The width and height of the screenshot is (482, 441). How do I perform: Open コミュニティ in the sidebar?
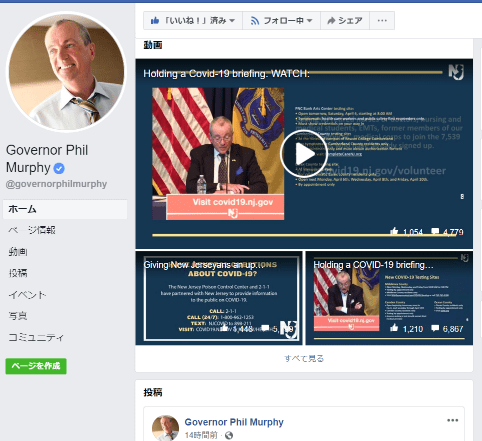36,337
